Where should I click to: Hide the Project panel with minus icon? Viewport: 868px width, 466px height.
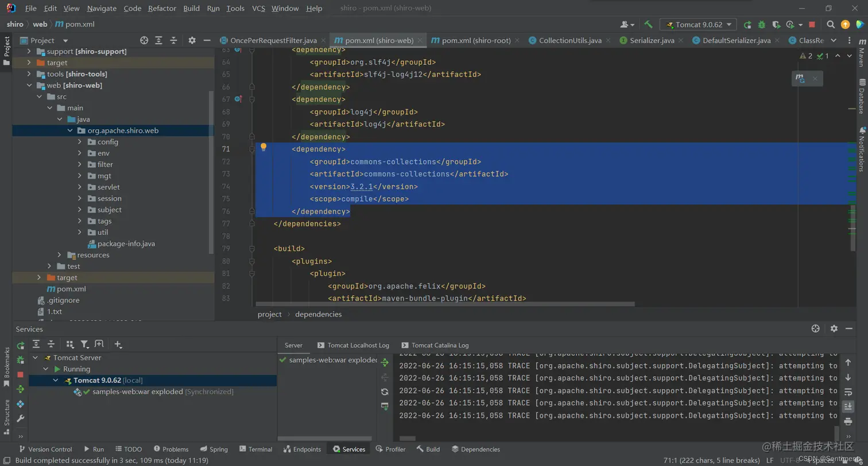click(x=206, y=40)
